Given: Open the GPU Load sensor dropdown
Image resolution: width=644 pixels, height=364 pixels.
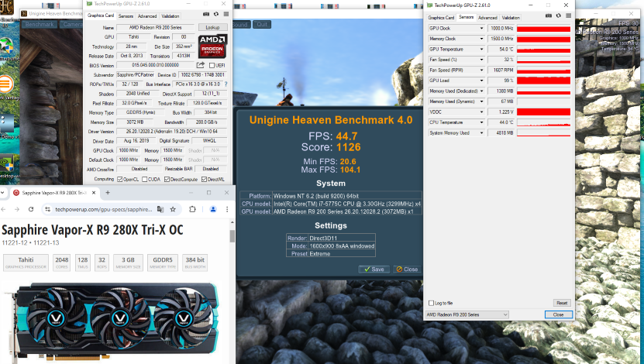Looking at the screenshot, I should click(x=481, y=81).
